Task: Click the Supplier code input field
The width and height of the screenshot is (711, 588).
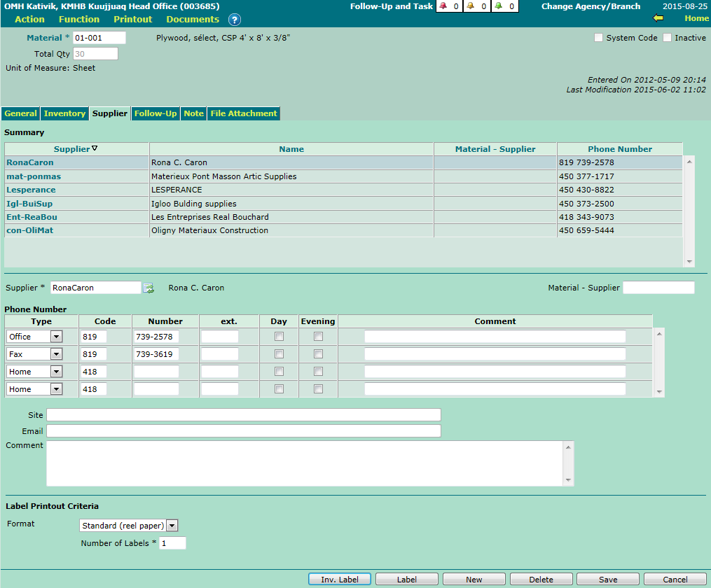Action: click(96, 288)
